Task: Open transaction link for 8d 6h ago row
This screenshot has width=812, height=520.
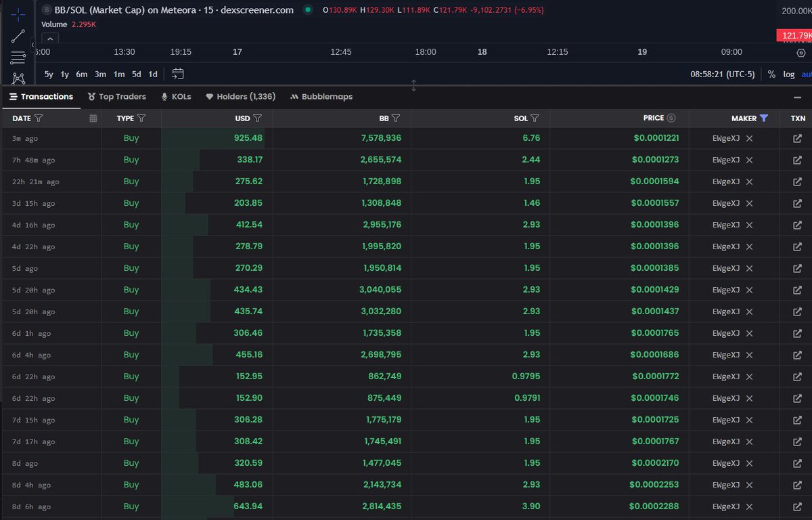Action: click(797, 506)
